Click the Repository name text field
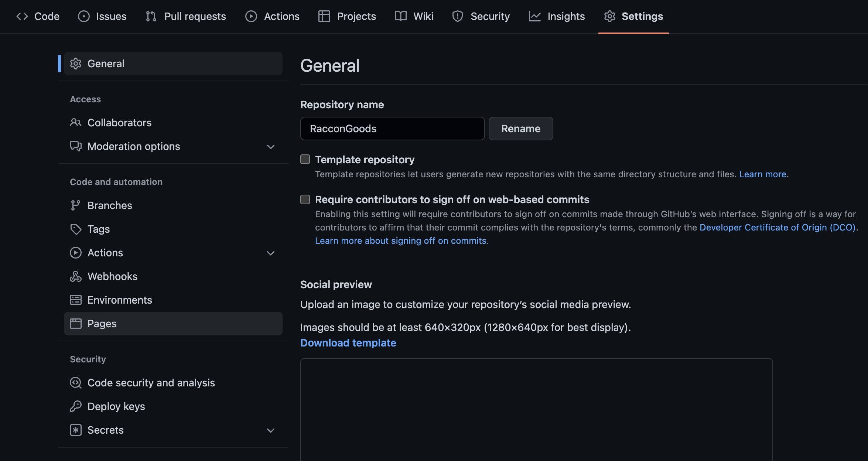The width and height of the screenshot is (868, 461). [392, 129]
